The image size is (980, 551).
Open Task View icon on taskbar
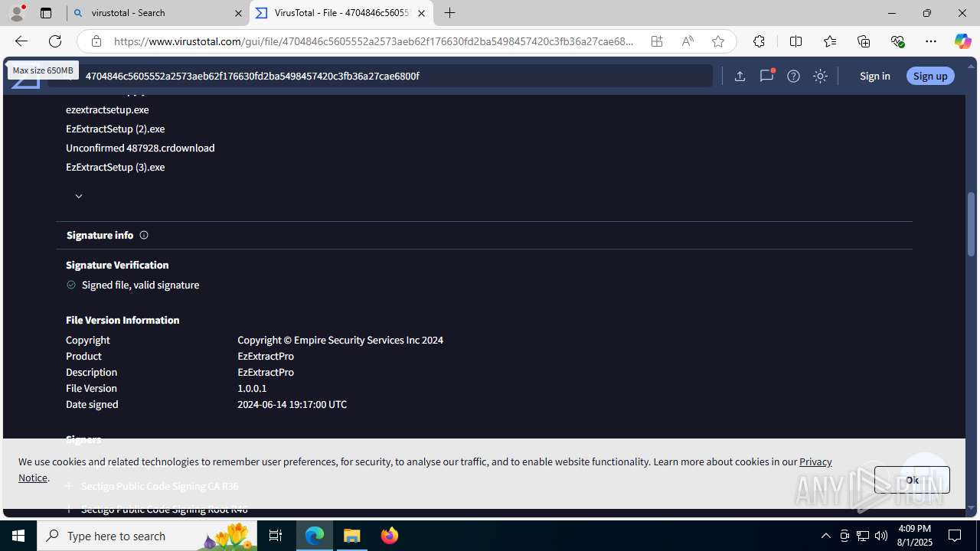pyautogui.click(x=276, y=536)
